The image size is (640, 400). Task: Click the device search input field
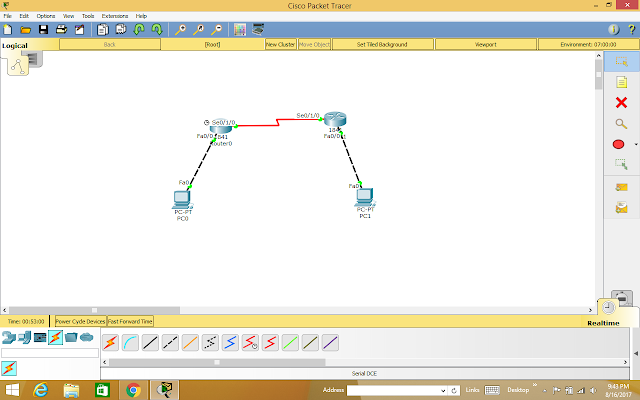click(x=50, y=353)
